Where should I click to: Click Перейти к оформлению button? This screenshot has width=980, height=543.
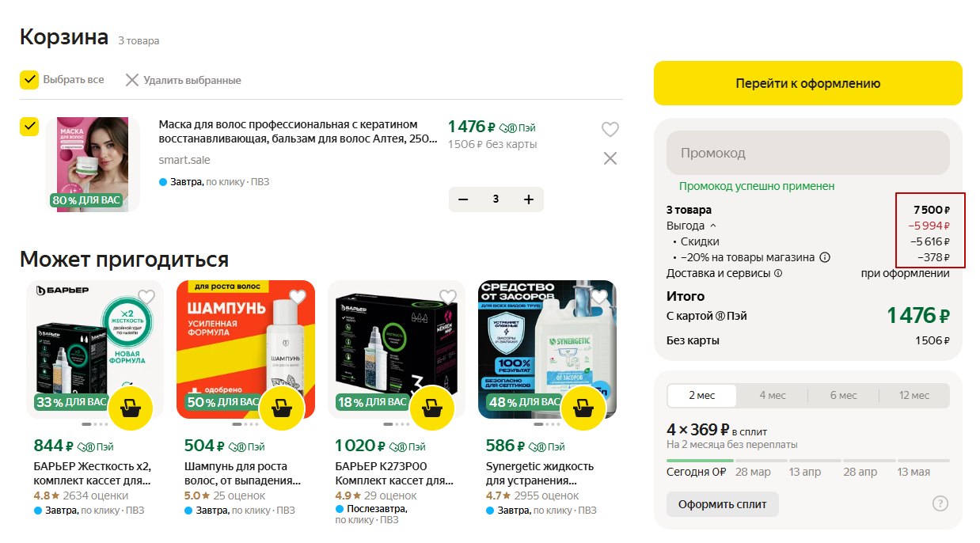[x=808, y=83]
